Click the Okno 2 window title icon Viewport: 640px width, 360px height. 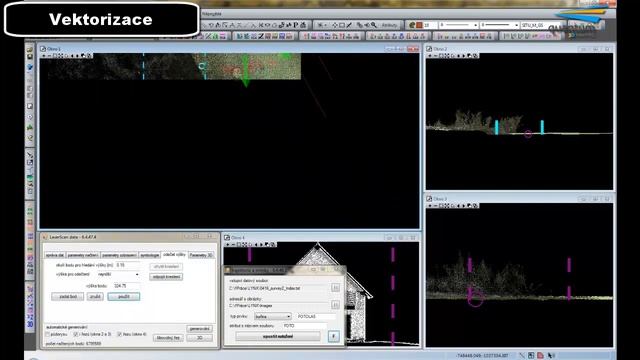(429, 49)
